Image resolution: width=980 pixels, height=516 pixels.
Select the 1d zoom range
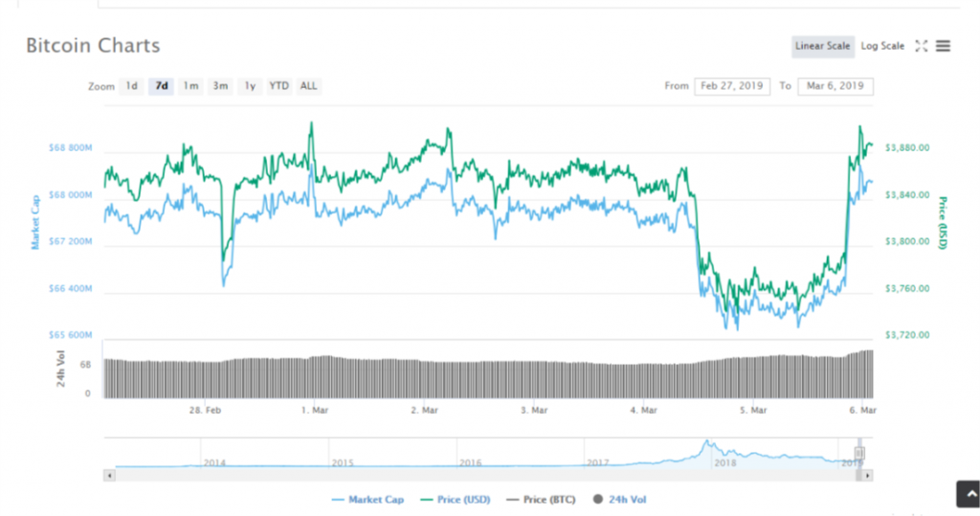[x=132, y=86]
